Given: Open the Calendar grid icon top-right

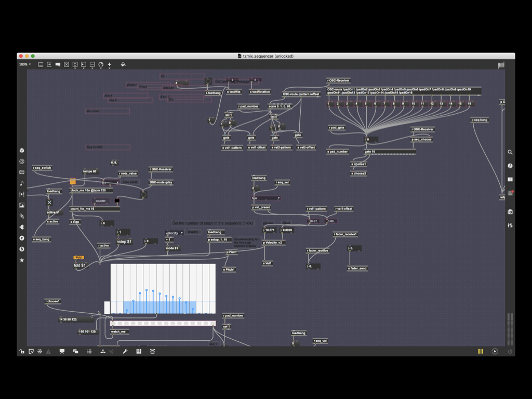Looking at the screenshot, I should 501,65.
